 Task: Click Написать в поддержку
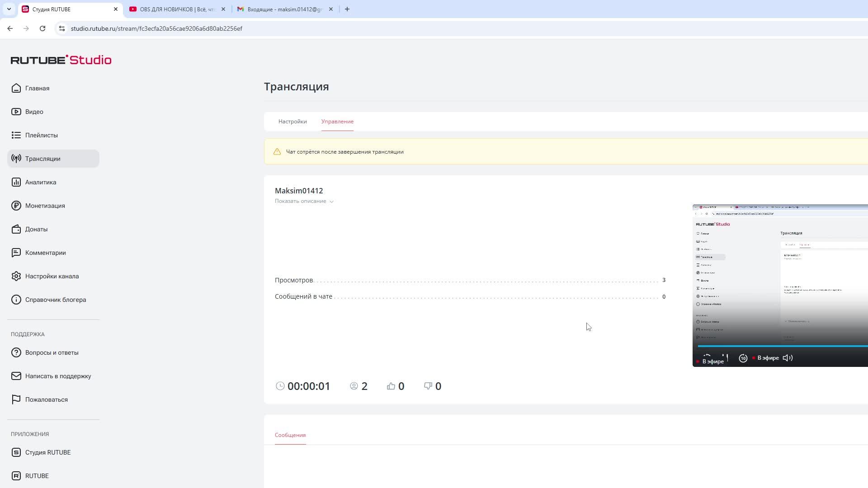pyautogui.click(x=53, y=376)
